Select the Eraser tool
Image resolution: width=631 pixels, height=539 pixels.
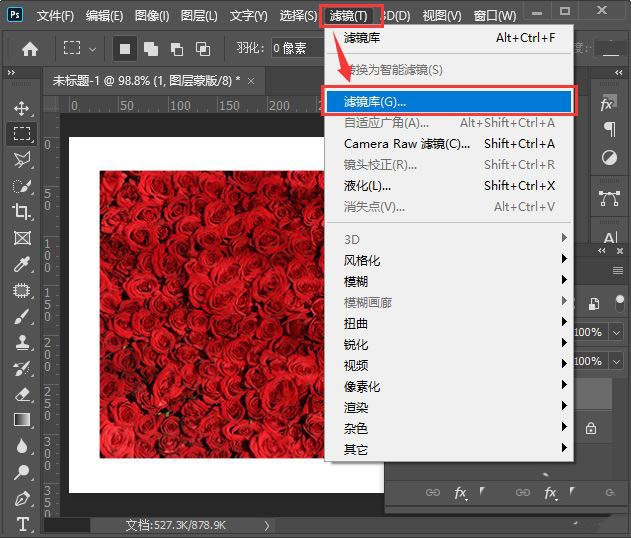tap(22, 394)
